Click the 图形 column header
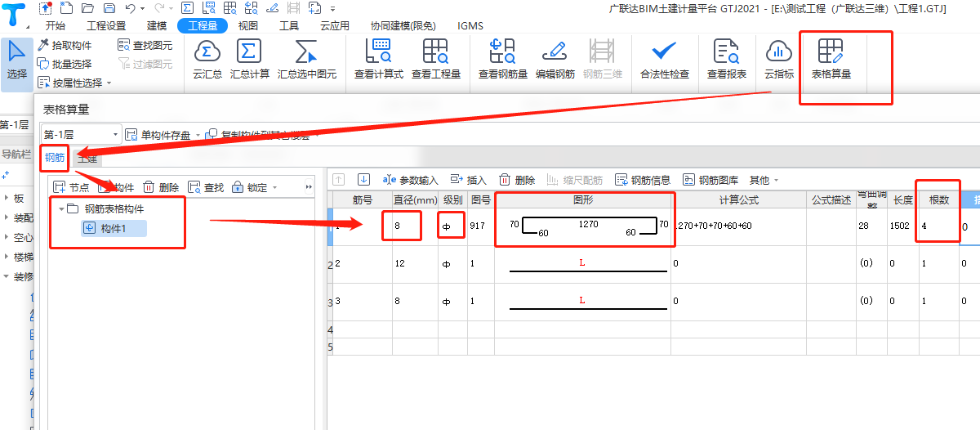This screenshot has height=430, width=980. [584, 199]
